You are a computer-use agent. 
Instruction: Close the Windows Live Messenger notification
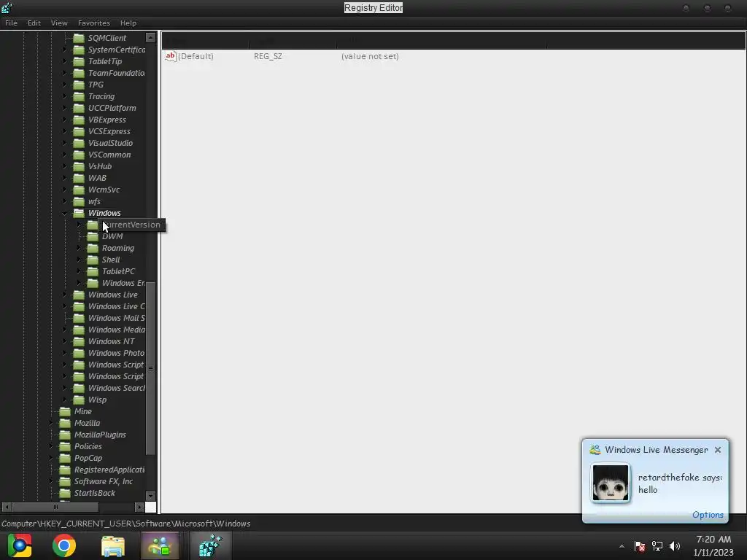coord(718,450)
